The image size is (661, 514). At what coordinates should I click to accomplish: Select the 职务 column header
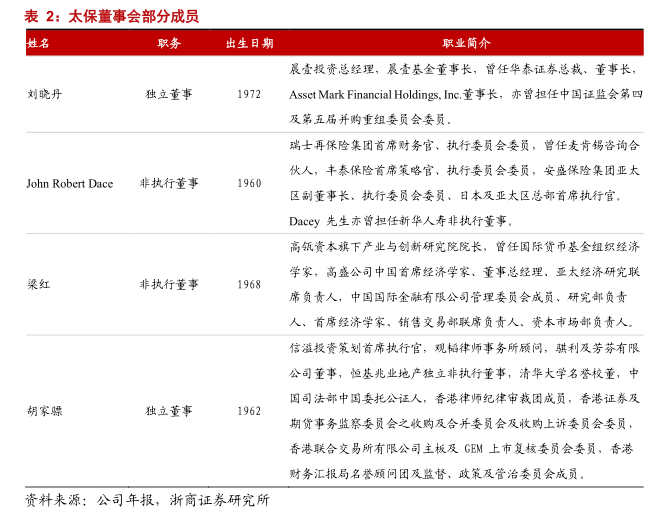169,44
